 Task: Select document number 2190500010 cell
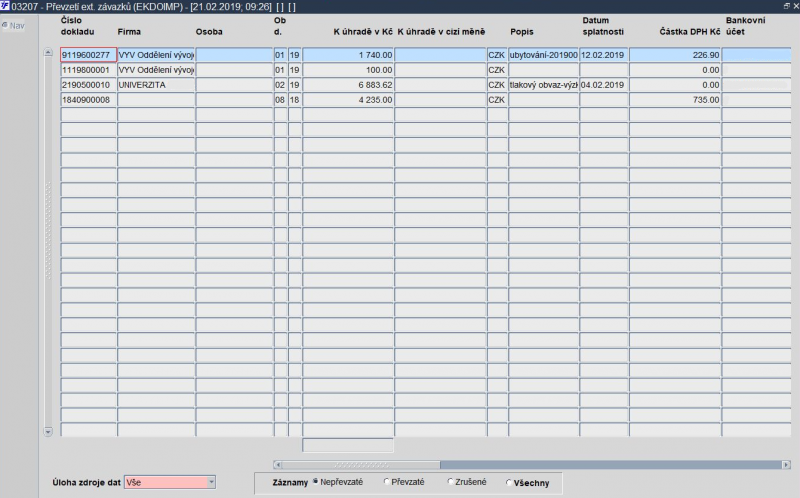(x=88, y=85)
